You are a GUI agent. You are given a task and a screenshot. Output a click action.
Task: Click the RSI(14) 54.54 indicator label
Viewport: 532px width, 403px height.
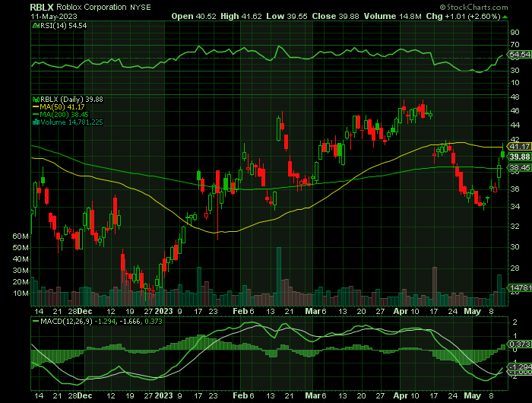(63, 25)
